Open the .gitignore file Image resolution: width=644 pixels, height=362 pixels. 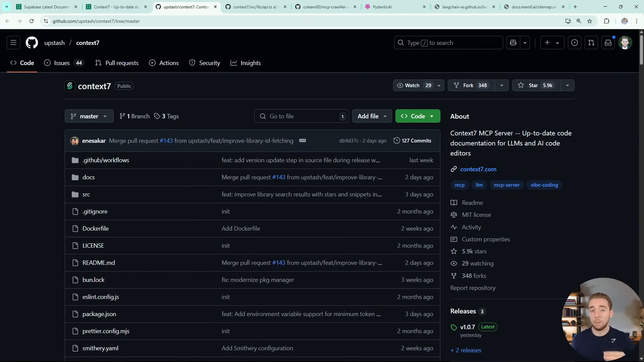click(95, 212)
